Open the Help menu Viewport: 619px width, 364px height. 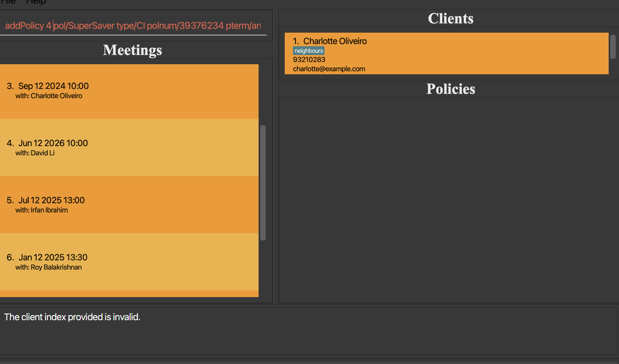click(36, 2)
